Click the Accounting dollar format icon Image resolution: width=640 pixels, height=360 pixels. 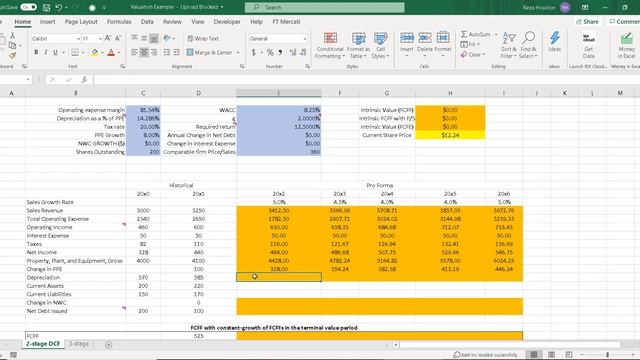(253, 53)
